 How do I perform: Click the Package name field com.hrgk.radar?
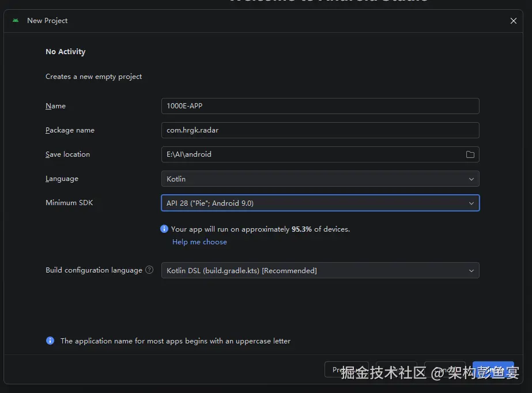(x=320, y=130)
